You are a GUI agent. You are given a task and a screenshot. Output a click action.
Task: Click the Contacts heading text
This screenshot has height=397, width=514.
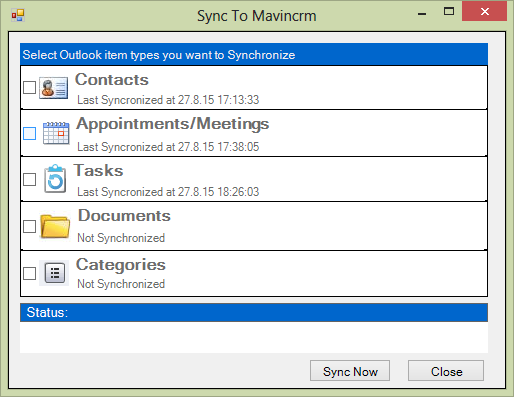click(112, 80)
